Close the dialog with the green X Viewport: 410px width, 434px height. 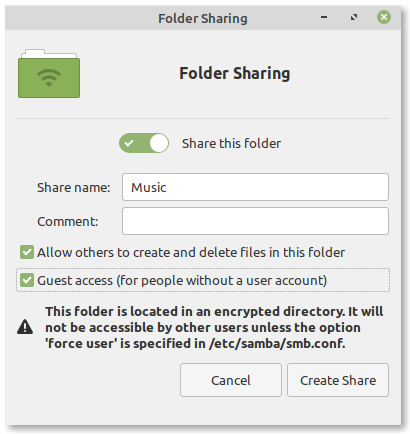point(384,17)
